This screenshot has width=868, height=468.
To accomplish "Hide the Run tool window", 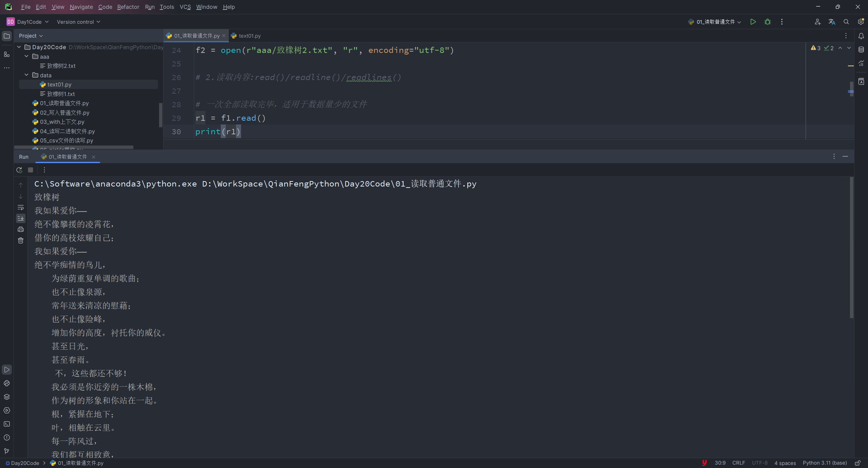I will (845, 156).
